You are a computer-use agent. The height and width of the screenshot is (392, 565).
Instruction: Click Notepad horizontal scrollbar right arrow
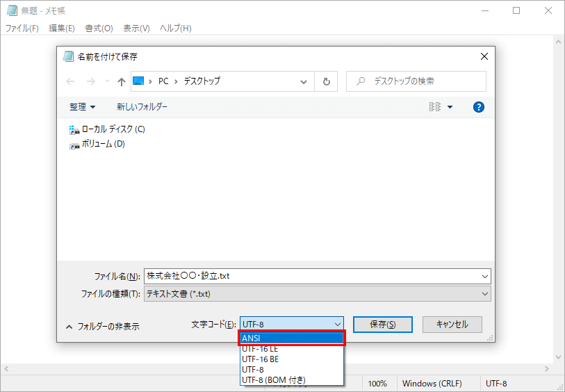547,369
